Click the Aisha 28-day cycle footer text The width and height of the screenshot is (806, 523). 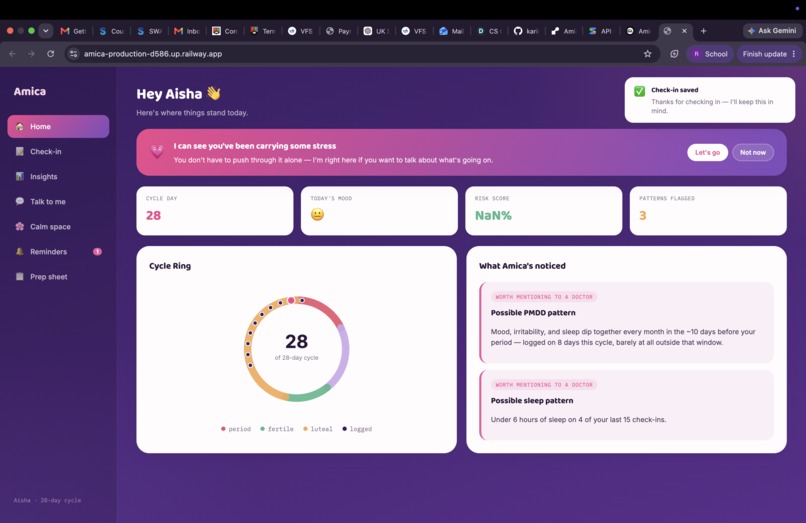pos(47,500)
